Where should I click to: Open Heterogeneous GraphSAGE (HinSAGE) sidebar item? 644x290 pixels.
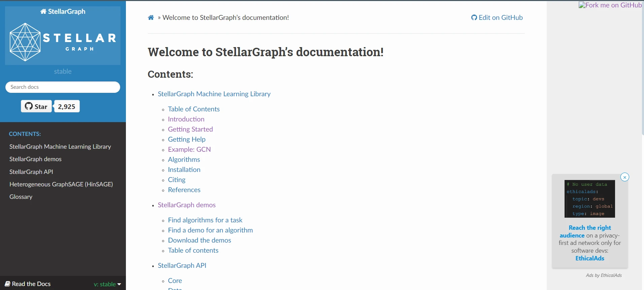[61, 184]
